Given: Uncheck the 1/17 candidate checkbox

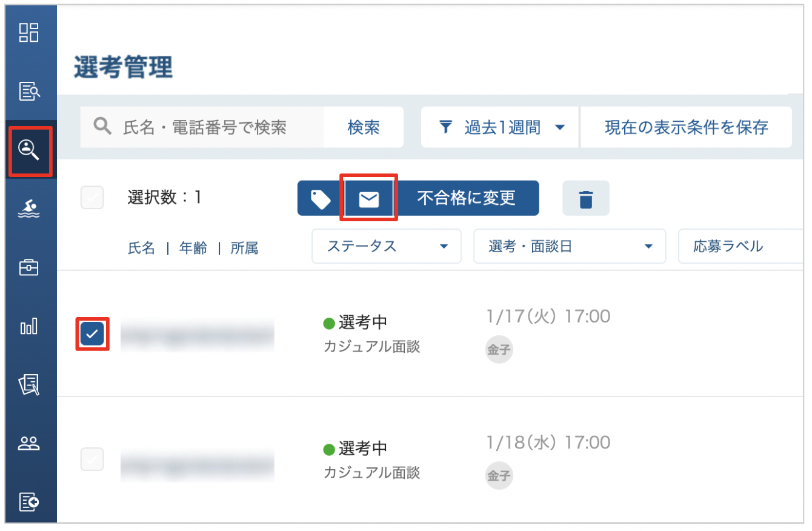Looking at the screenshot, I should coord(92,333).
